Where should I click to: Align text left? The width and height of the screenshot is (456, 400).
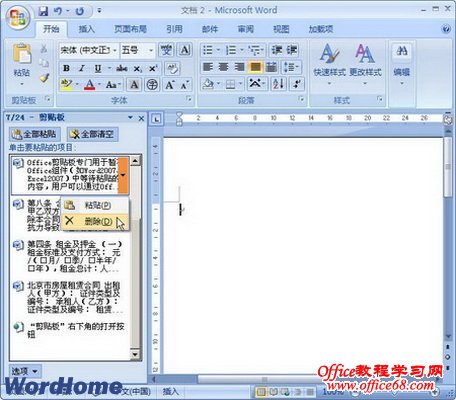click(208, 67)
